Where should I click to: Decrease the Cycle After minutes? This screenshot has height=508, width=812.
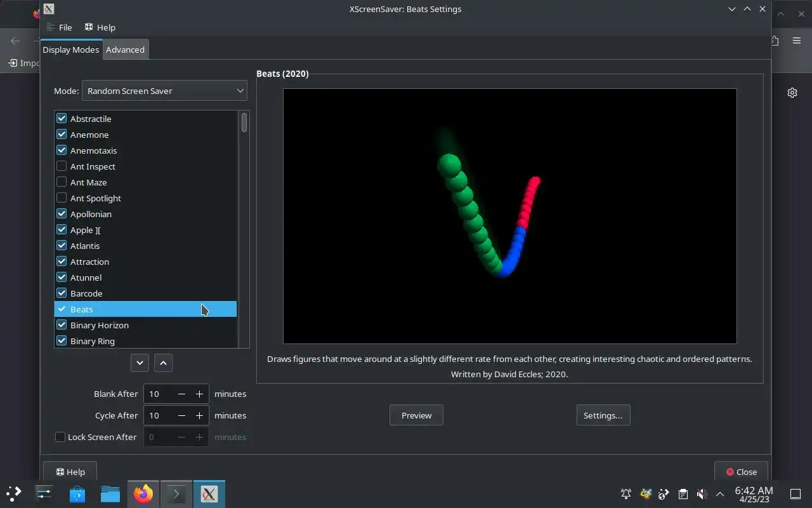pyautogui.click(x=181, y=415)
